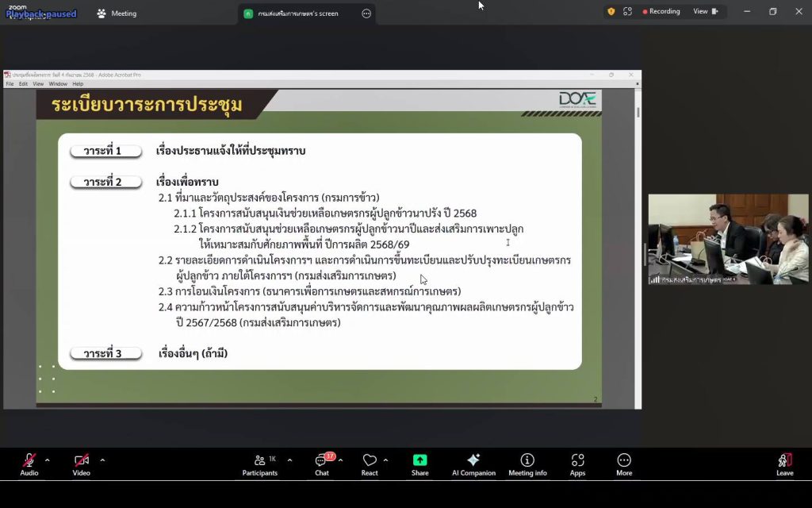812x508 pixels.
Task: Click the security shield icon
Action: (x=611, y=11)
